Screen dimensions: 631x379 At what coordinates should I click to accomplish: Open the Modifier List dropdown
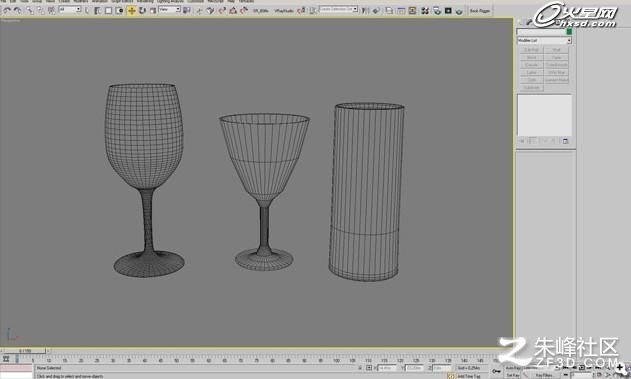click(x=544, y=40)
